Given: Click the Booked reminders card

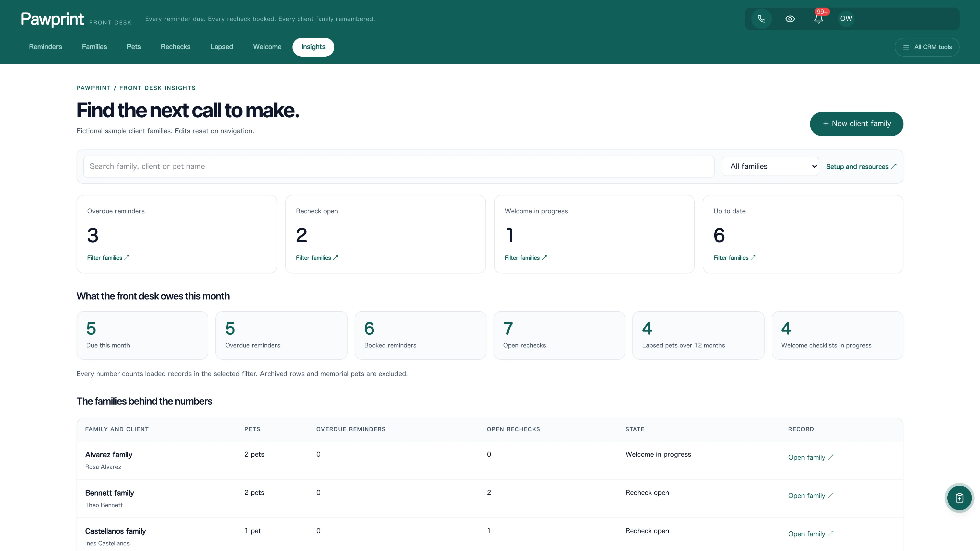Looking at the screenshot, I should pyautogui.click(x=420, y=335).
